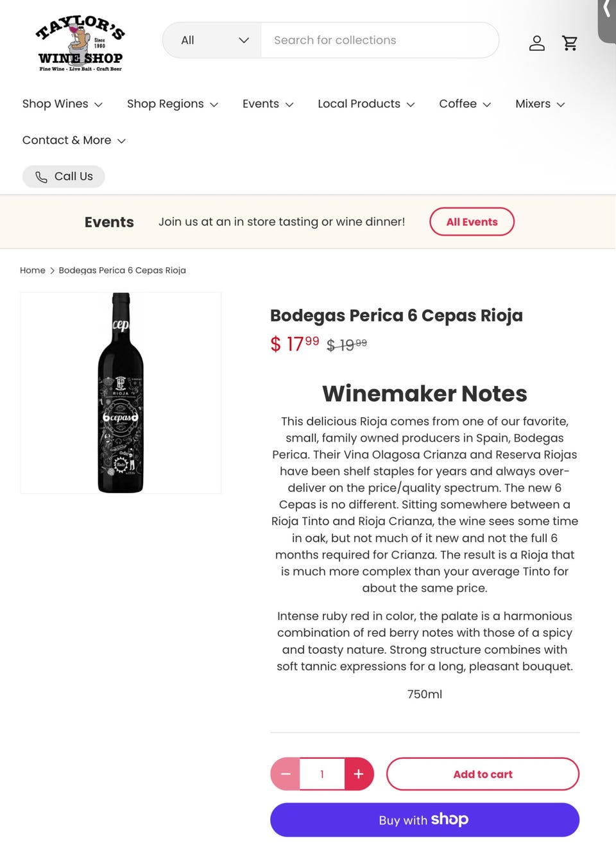Increase quantity with plus button
The height and width of the screenshot is (843, 616).
click(359, 774)
